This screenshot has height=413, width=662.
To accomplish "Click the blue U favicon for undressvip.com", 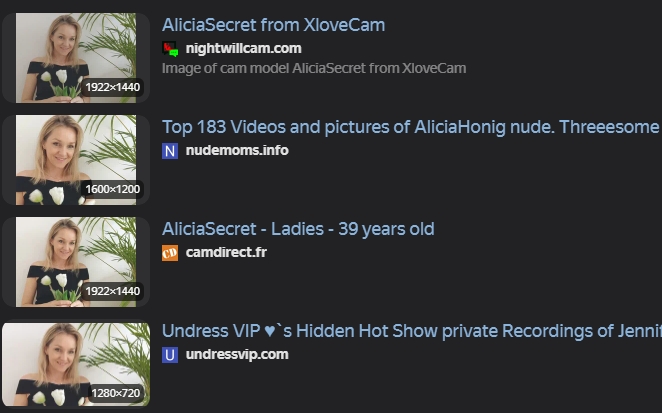I will [170, 355].
